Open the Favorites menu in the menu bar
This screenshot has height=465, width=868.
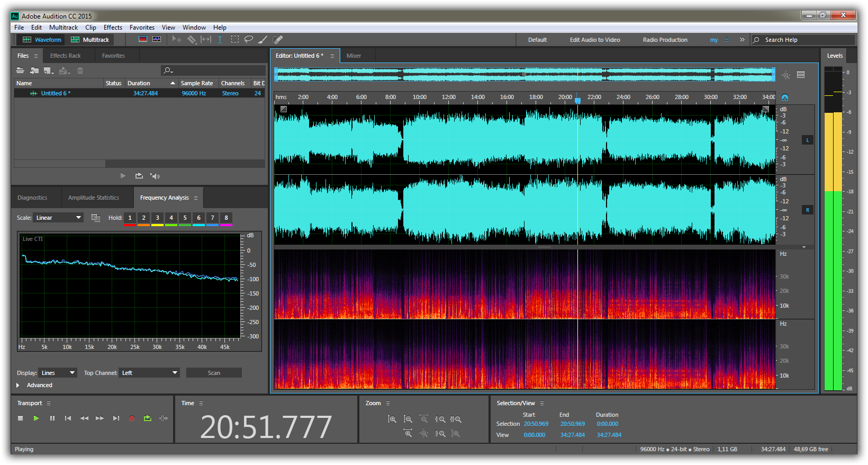[142, 28]
